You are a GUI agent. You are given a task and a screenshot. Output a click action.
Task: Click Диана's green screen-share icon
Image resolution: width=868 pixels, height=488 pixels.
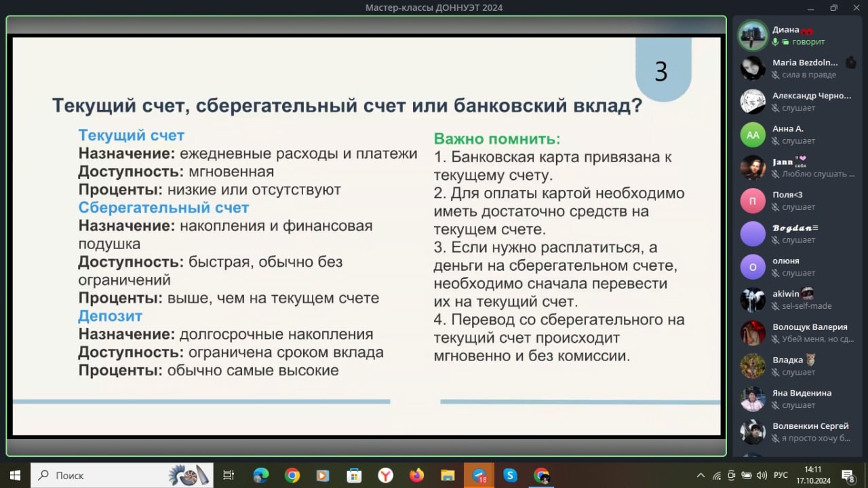click(785, 42)
